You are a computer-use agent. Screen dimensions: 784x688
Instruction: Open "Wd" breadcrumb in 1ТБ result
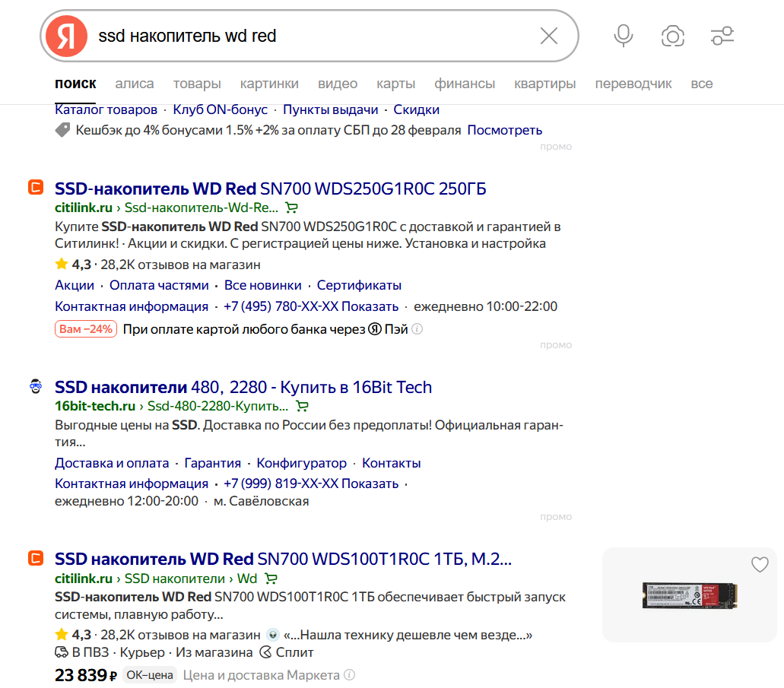click(247, 579)
